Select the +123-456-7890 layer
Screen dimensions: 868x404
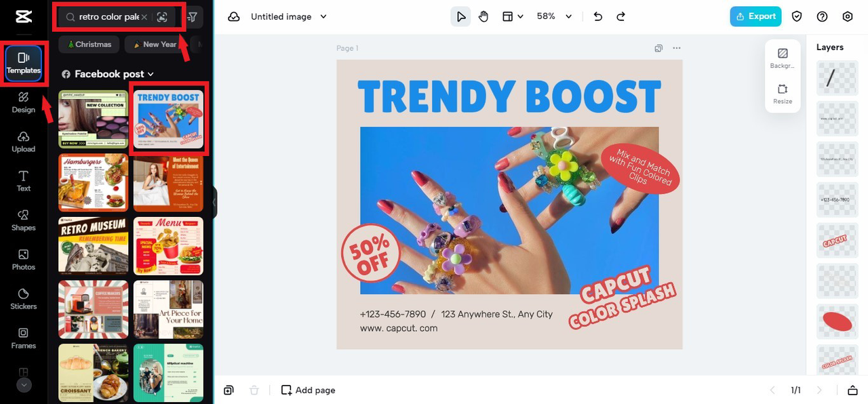pyautogui.click(x=837, y=199)
